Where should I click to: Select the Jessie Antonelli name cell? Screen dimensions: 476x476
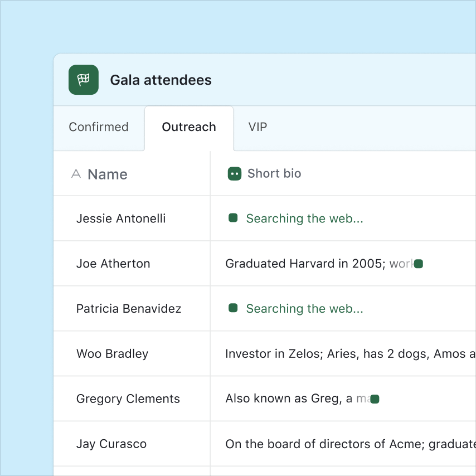point(121,218)
